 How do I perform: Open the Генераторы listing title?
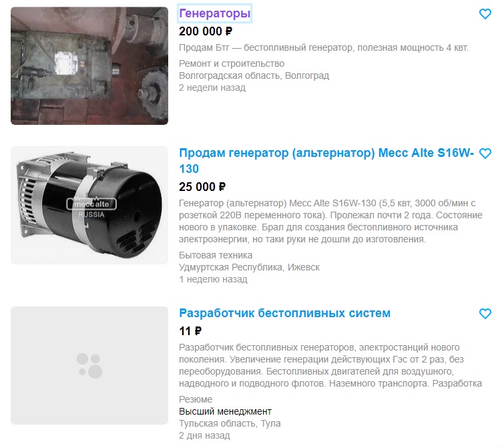point(214,13)
